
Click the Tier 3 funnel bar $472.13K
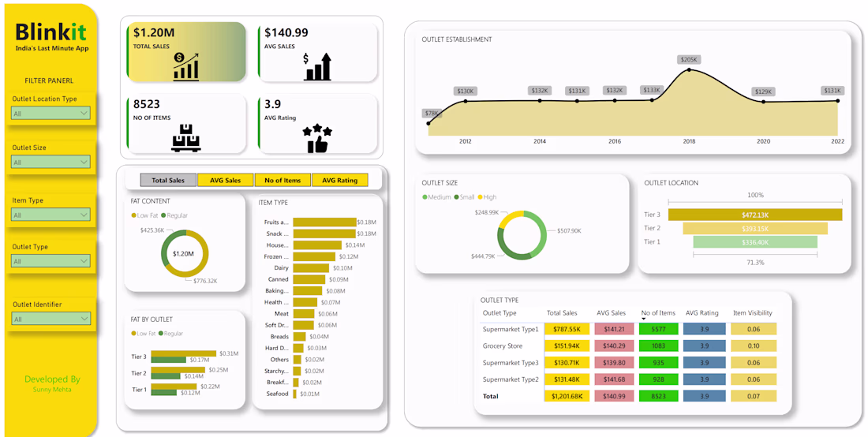point(755,215)
